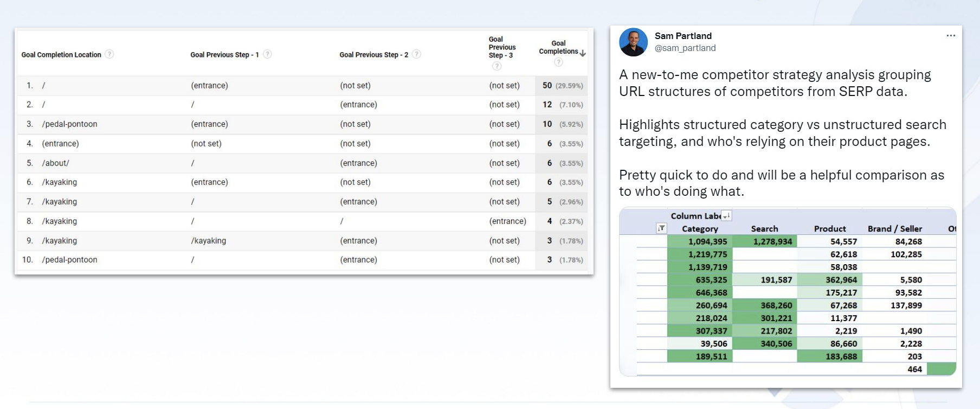980x409 pixels.
Task: Select Brand / Seller cell 464
Action: tap(895, 369)
